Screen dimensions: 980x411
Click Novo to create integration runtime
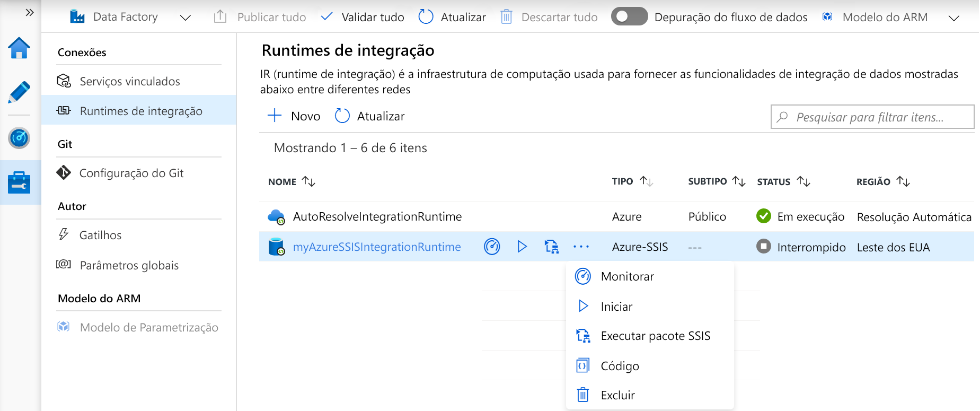coord(294,116)
